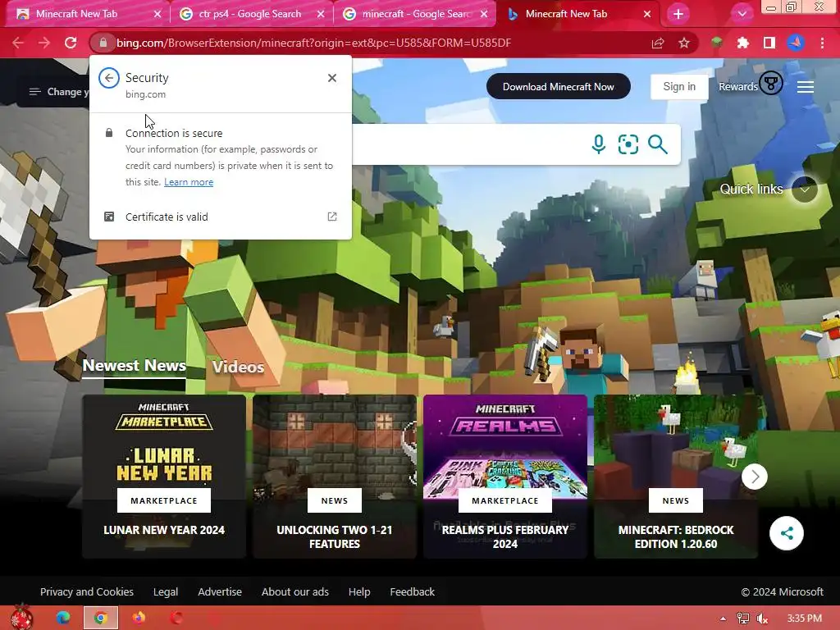Open About our ads link

click(x=295, y=592)
